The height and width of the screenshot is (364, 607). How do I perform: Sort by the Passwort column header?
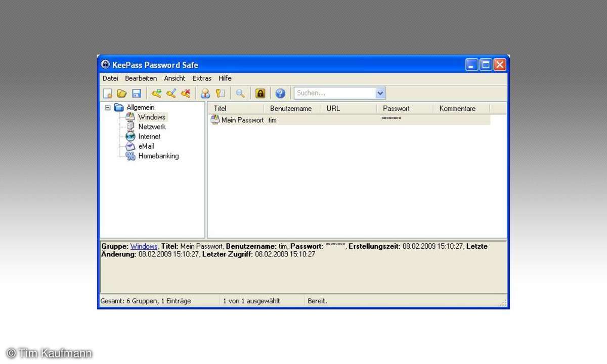[x=405, y=108]
